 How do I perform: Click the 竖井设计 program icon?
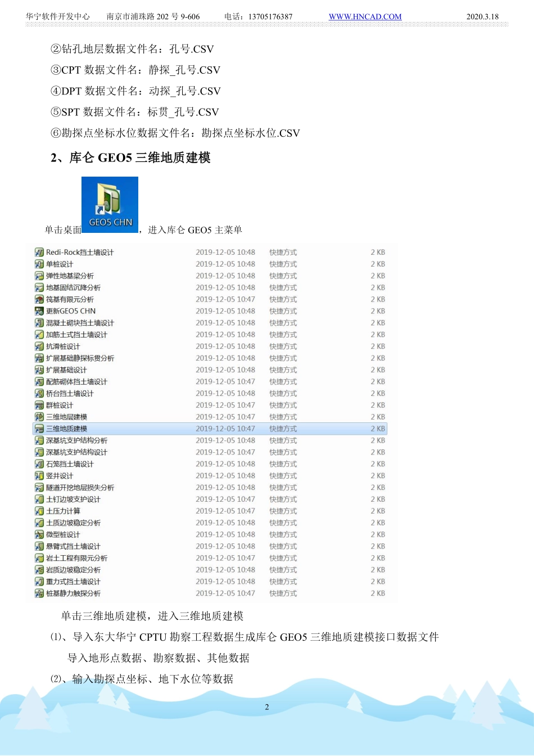pyautogui.click(x=39, y=476)
